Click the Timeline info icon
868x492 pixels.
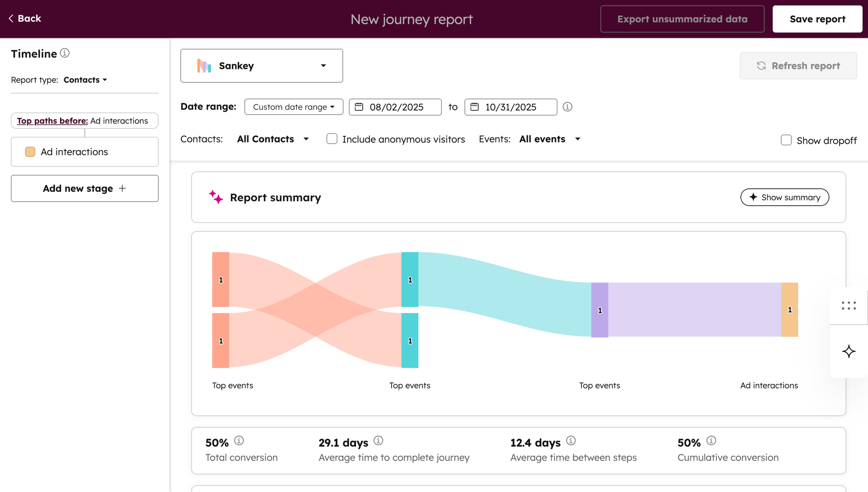[x=65, y=52]
